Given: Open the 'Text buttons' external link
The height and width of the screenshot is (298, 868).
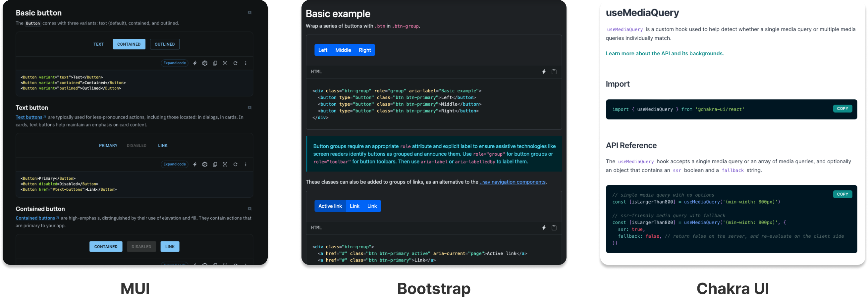Looking at the screenshot, I should pyautogui.click(x=31, y=117).
